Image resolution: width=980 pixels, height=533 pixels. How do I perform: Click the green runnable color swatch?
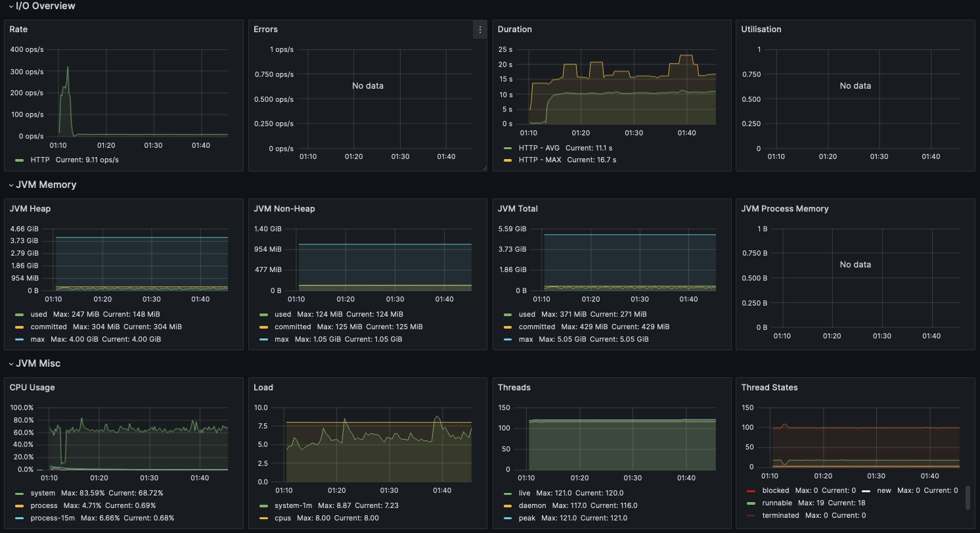751,503
